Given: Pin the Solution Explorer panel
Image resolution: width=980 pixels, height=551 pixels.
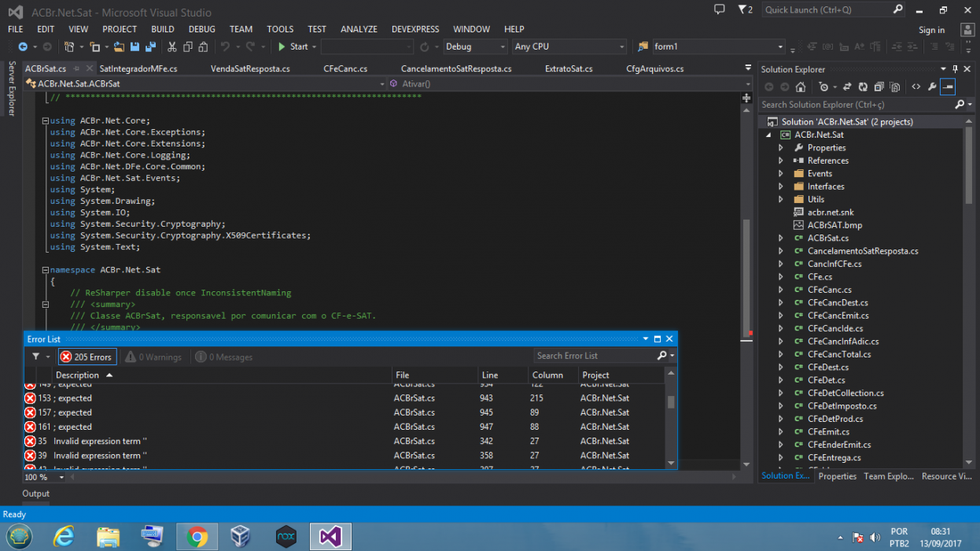Looking at the screenshot, I should [956, 69].
